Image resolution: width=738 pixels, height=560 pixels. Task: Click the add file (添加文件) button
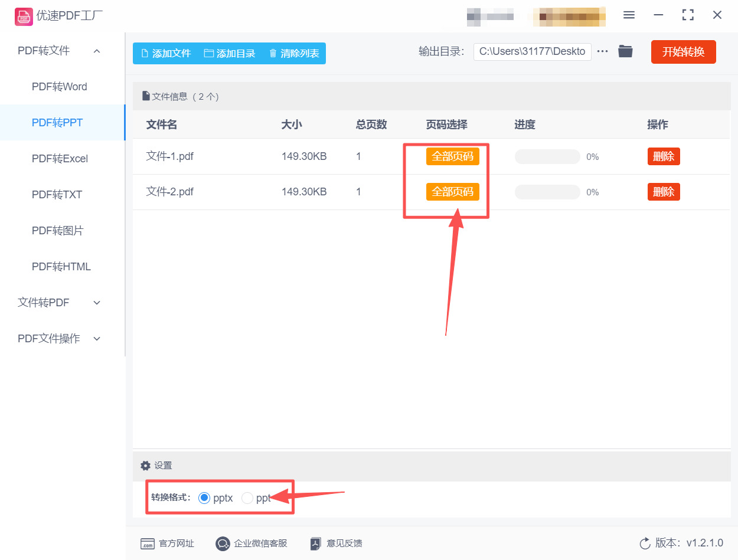click(x=166, y=53)
